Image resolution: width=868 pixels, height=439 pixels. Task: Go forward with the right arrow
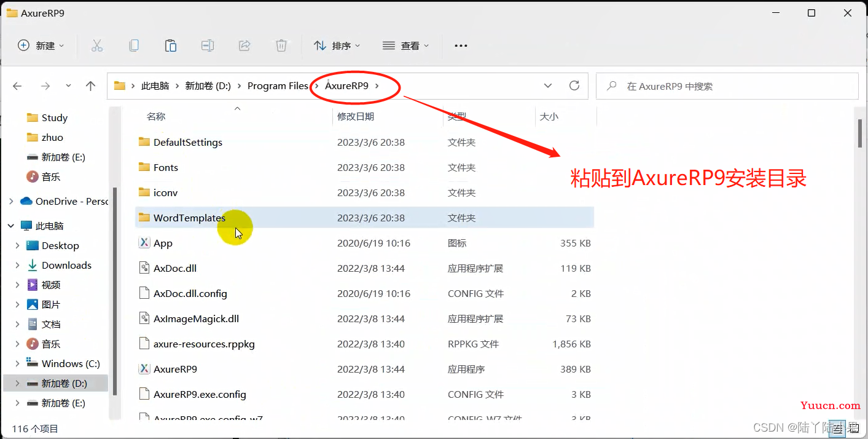[x=45, y=86]
